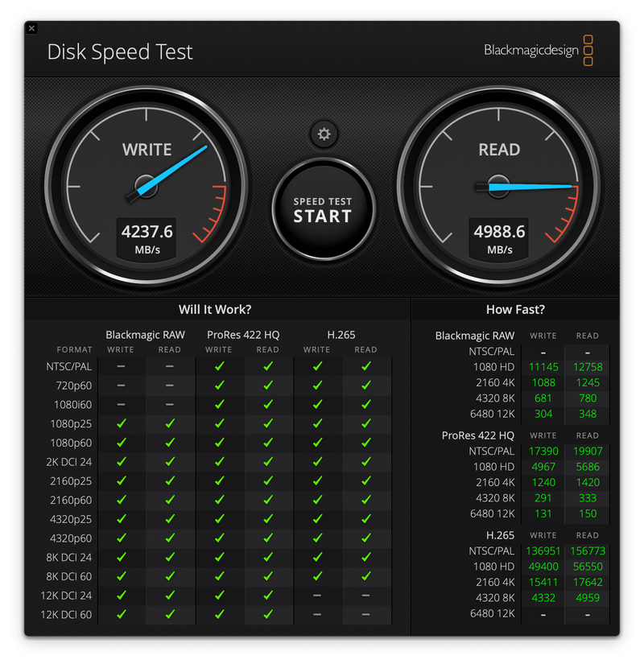Screen dimensions: 644x664
Task: Click the READ speed readout 4988.6 MB/s
Action: tap(499, 239)
